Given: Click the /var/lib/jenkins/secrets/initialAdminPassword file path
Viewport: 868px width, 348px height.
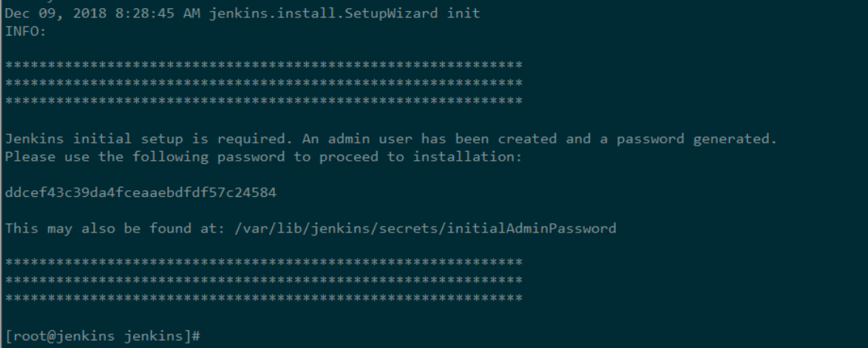Looking at the screenshot, I should tap(421, 228).
